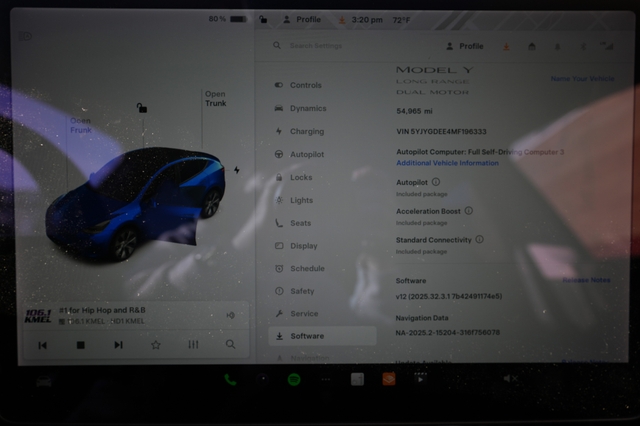Tap Open Frunk
Screen dimensions: 640x426
click(80, 125)
